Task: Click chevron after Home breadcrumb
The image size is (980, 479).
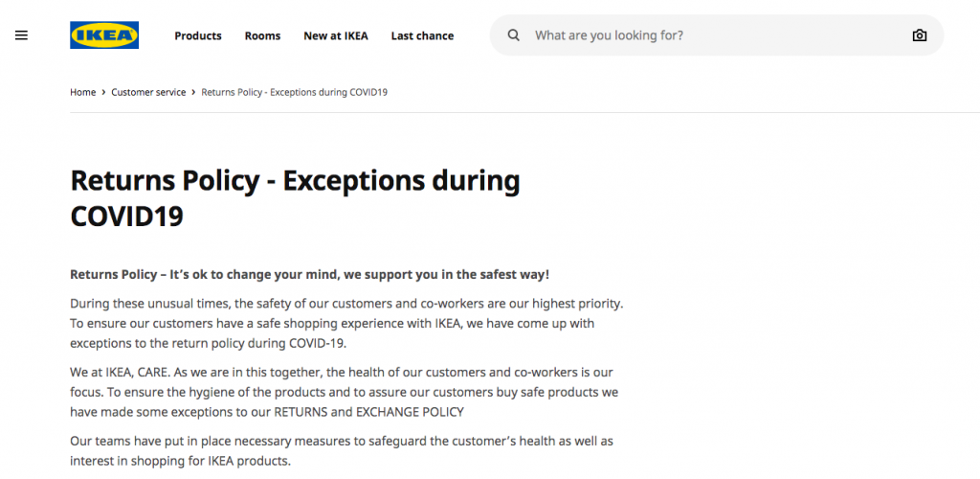Action: tap(103, 93)
